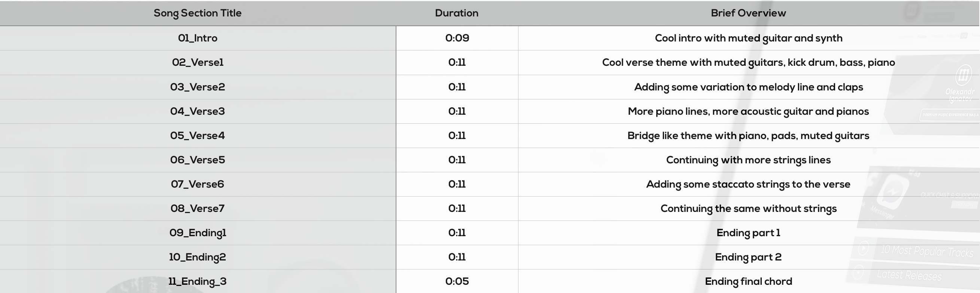Select the 11_Ending_3 section title

tap(197, 281)
